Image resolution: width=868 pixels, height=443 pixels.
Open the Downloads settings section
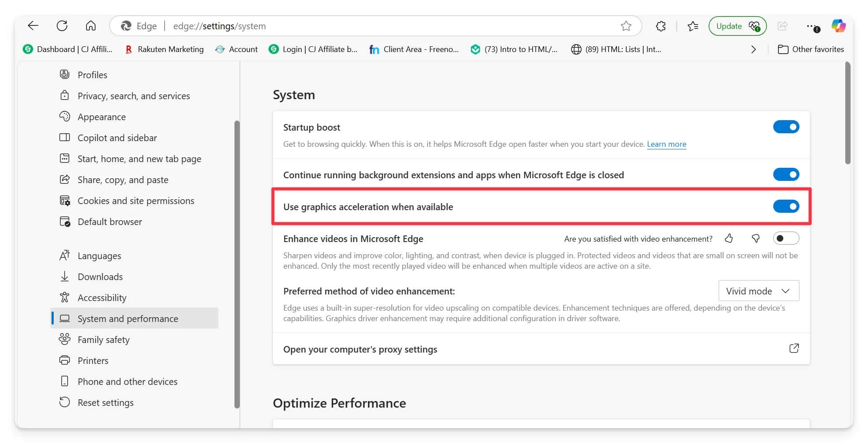[x=100, y=277]
